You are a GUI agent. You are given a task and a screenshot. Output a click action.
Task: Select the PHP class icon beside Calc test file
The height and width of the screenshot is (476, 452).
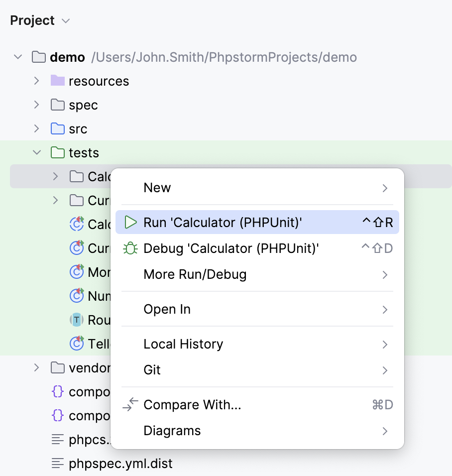point(76,225)
